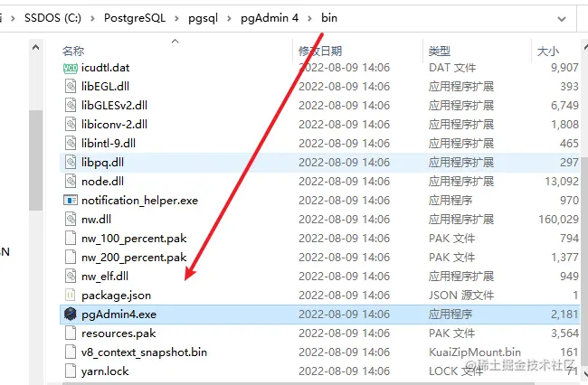The height and width of the screenshot is (385, 588).
Task: Click the nw.dll file icon
Action: coord(71,219)
